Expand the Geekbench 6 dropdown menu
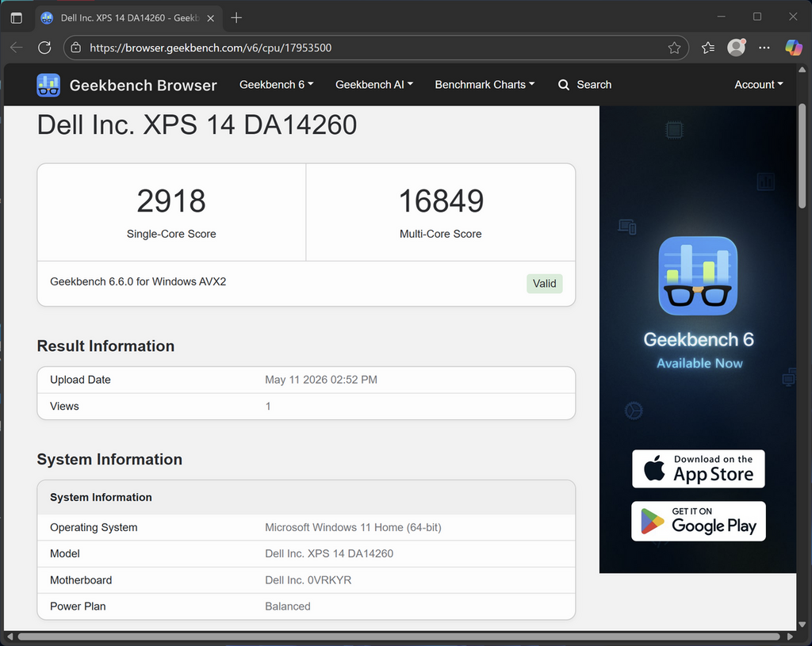The width and height of the screenshot is (812, 646). (x=277, y=84)
